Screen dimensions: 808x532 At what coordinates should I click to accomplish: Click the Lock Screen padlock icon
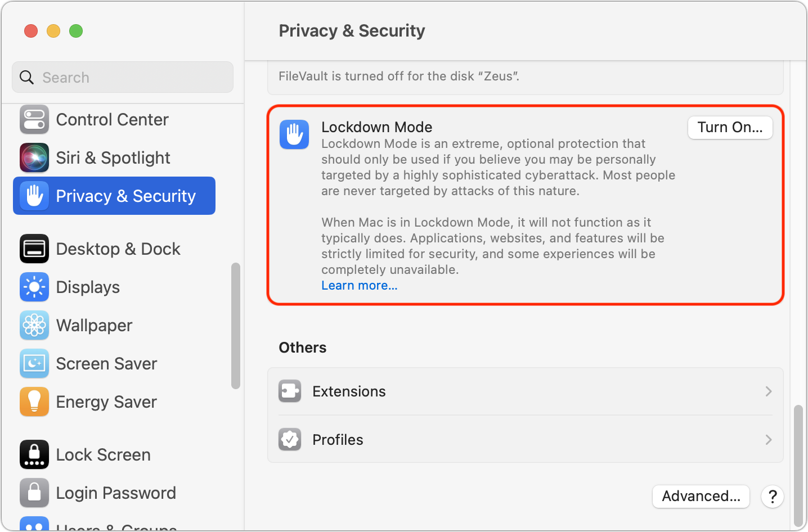click(x=34, y=455)
